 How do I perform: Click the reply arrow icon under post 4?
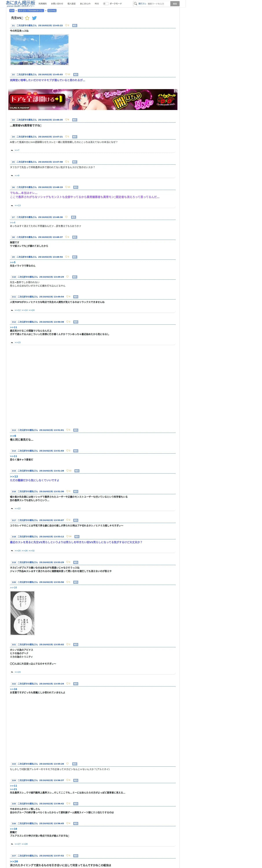click(12, 150)
